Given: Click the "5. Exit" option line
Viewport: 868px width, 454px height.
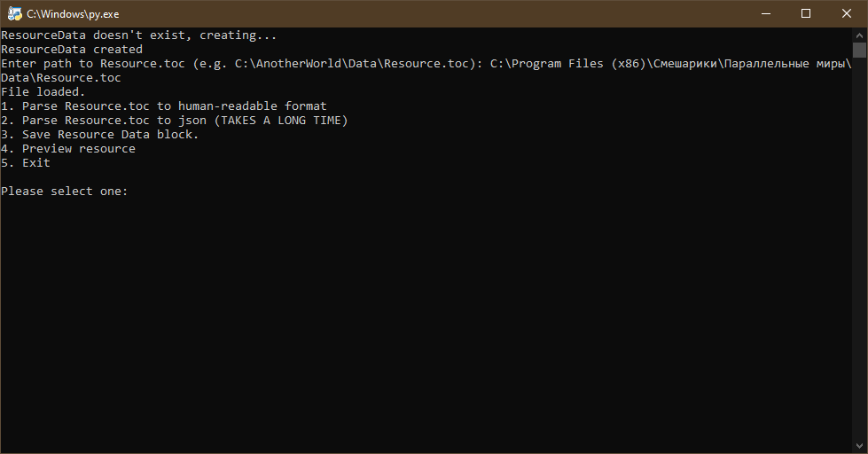Looking at the screenshot, I should (x=26, y=163).
